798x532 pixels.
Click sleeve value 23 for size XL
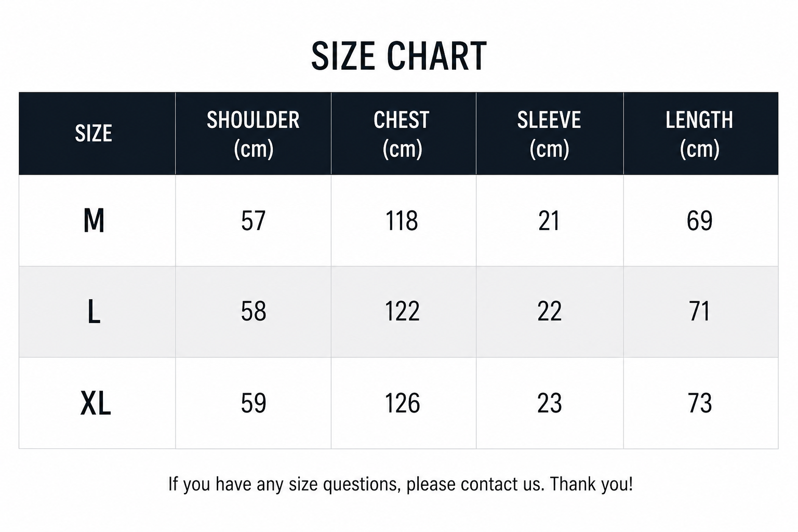[550, 403]
